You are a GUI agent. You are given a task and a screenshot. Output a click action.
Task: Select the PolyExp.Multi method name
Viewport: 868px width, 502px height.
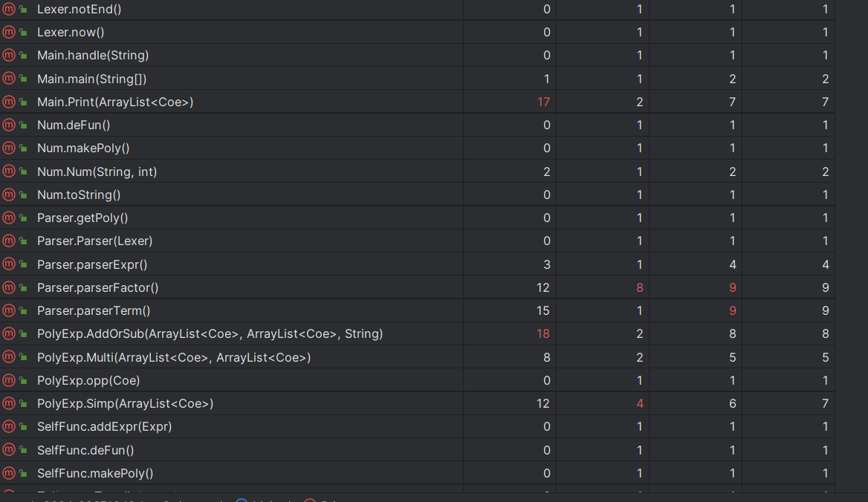[x=174, y=358]
